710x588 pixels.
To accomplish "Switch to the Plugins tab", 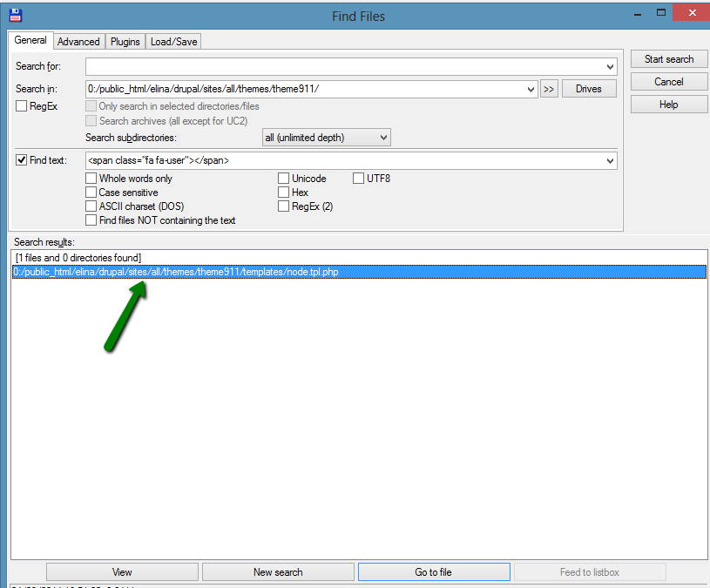I will (x=125, y=41).
